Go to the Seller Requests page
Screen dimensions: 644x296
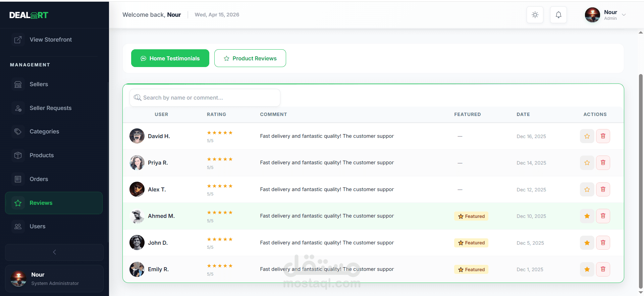click(x=50, y=108)
